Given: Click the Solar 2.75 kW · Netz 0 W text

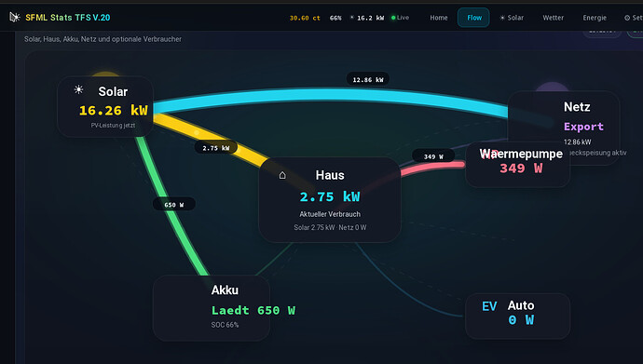Looking at the screenshot, I should (x=330, y=227).
